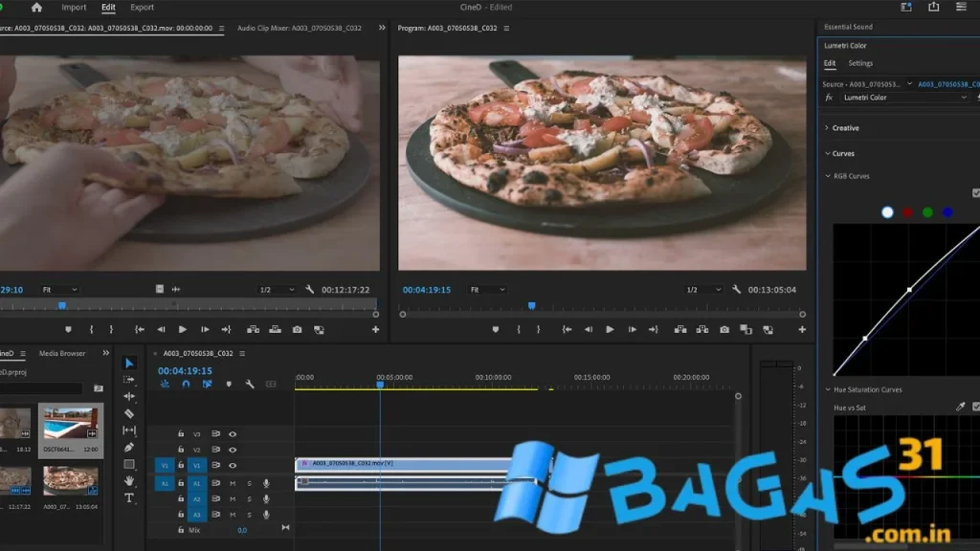Select the Razor tool
980x551 pixels.
tap(129, 413)
